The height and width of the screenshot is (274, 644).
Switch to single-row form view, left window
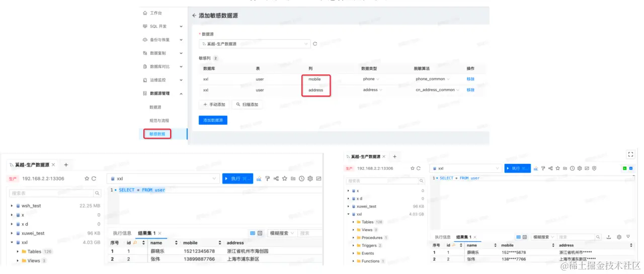tap(260, 233)
